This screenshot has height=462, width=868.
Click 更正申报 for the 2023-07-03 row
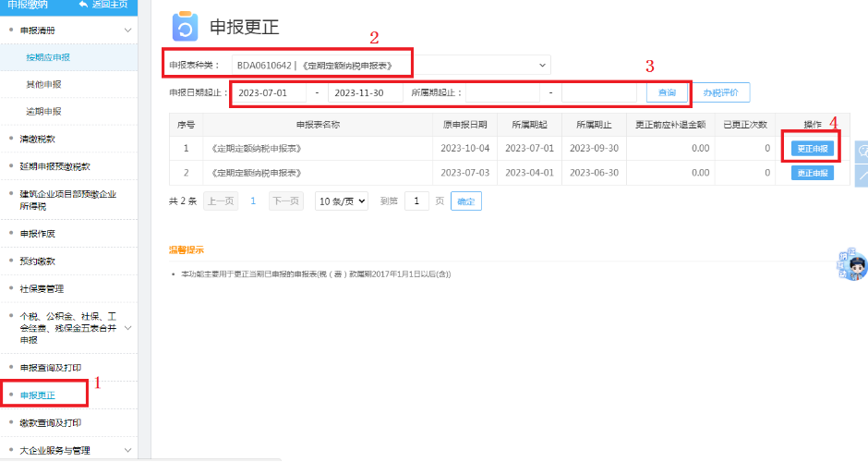click(812, 173)
